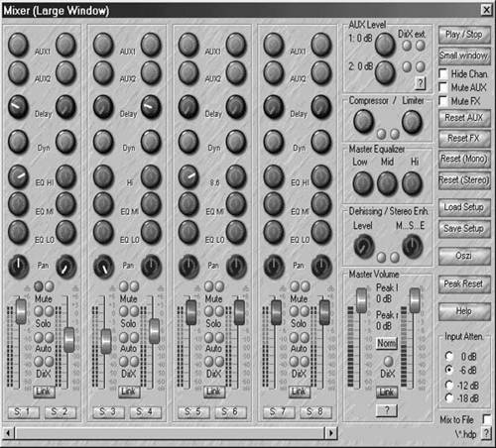This screenshot has width=496, height=448.
Task: Switch to Small window
Action: point(464,56)
